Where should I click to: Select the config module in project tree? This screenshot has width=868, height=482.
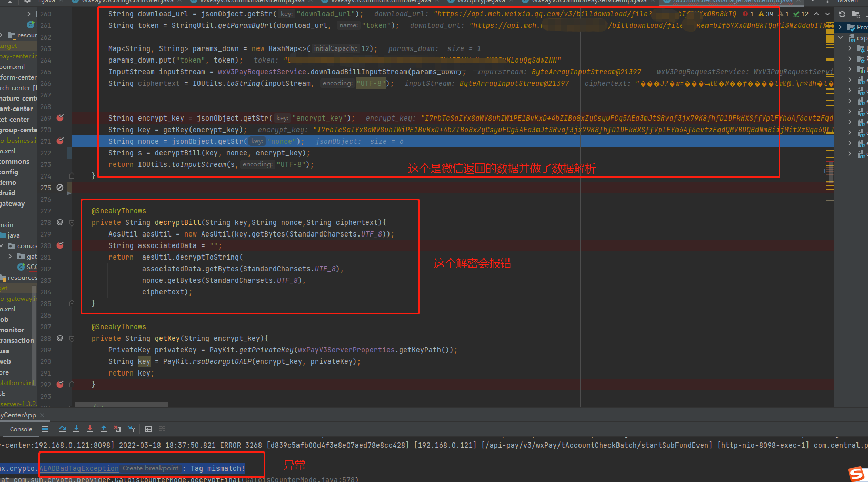coord(9,172)
